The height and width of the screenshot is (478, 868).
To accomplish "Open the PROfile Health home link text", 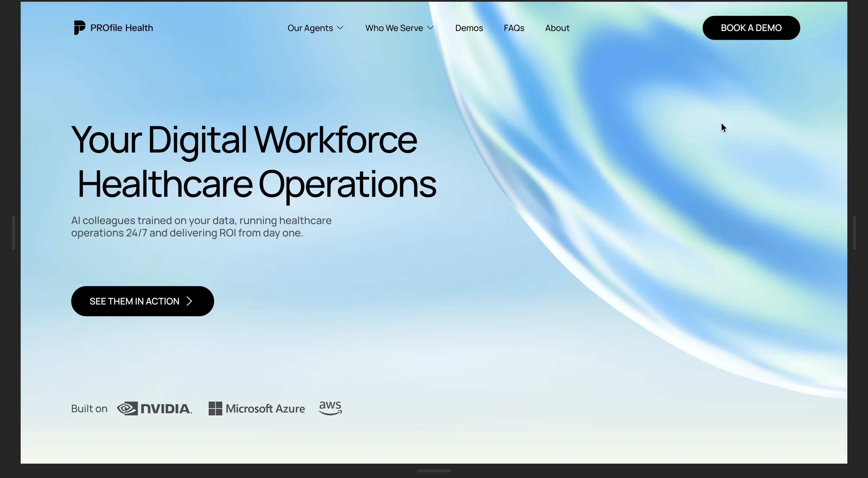I will pos(122,28).
